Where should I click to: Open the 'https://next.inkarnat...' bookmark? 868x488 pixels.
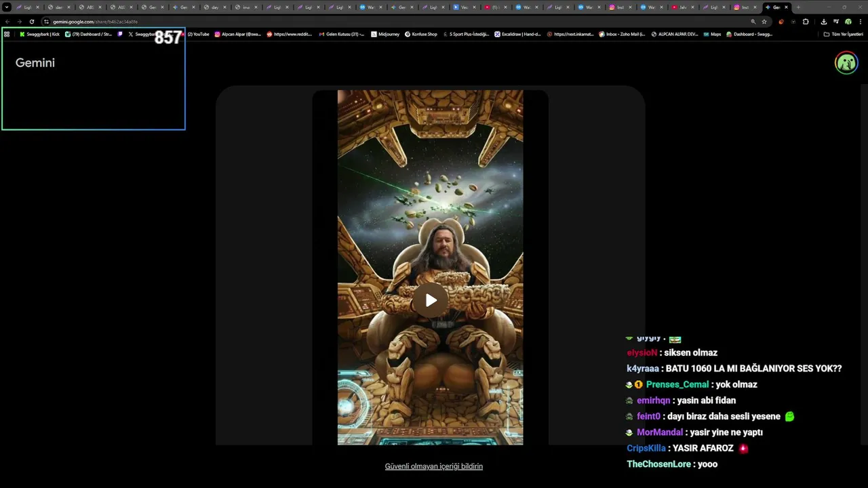coord(570,34)
